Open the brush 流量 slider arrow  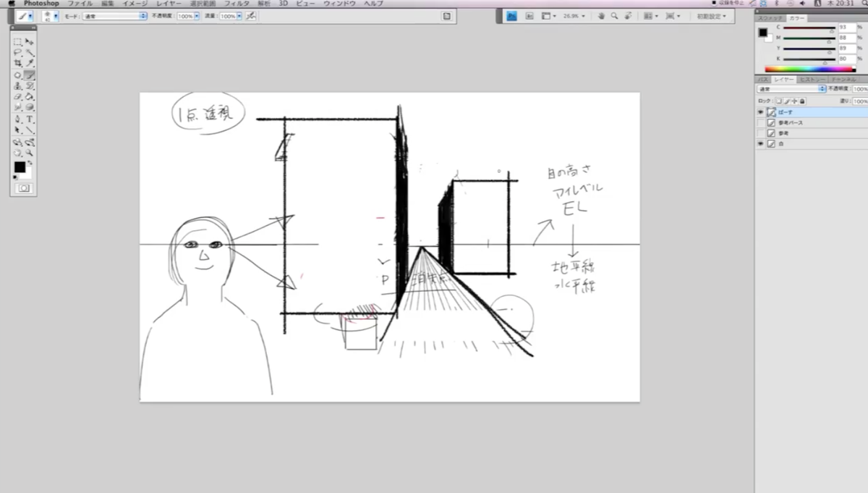click(x=239, y=16)
